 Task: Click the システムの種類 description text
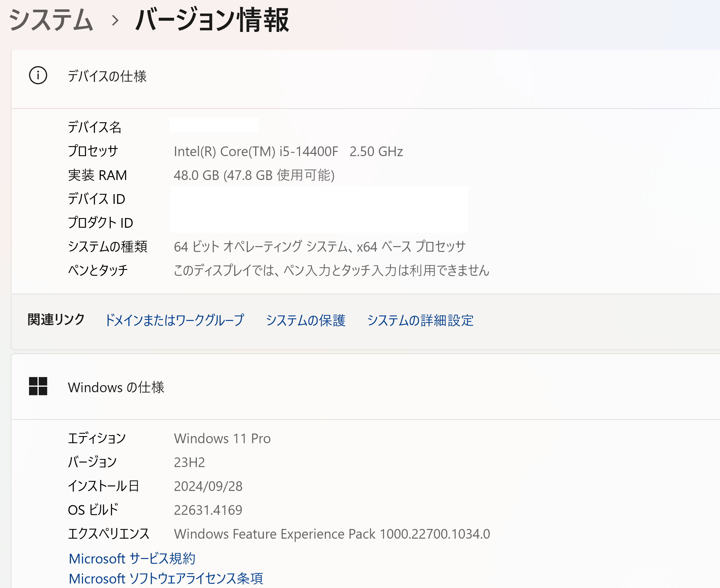(x=319, y=246)
